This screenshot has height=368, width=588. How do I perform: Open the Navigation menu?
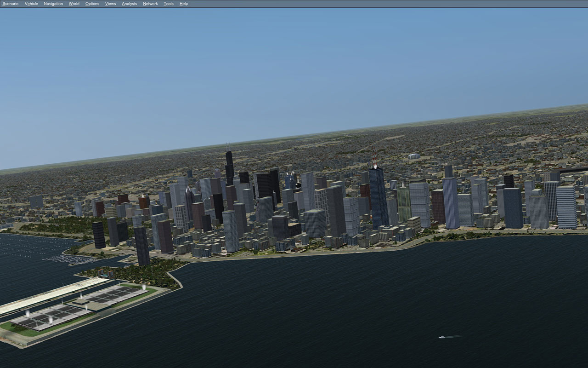click(53, 4)
